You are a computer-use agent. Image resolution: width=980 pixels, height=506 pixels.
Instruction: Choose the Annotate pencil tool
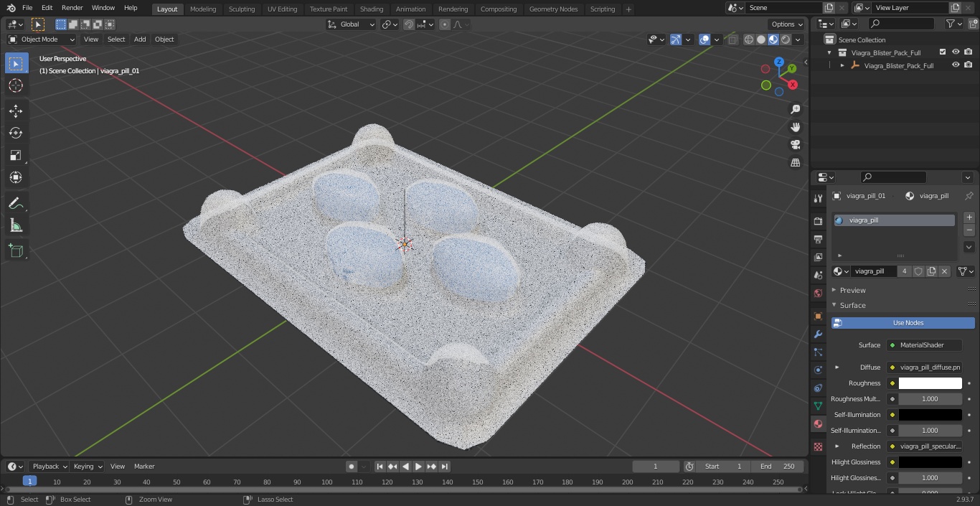(x=16, y=204)
